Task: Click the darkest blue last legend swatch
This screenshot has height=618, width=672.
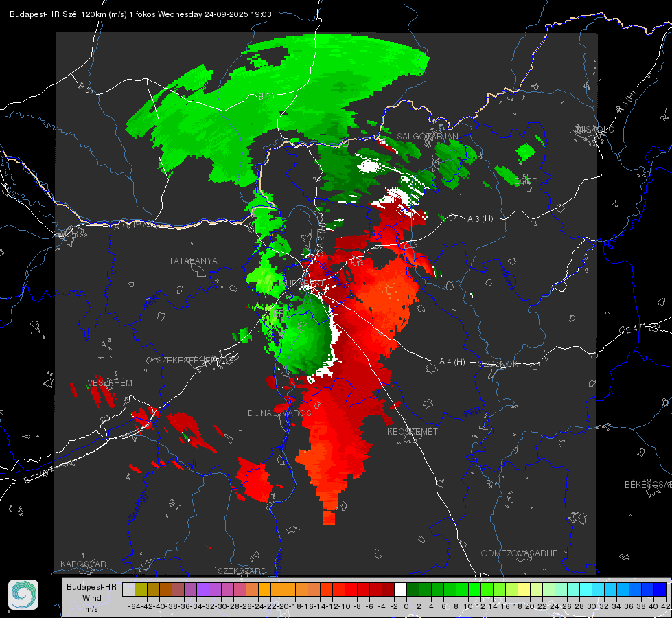Action: 660,590
